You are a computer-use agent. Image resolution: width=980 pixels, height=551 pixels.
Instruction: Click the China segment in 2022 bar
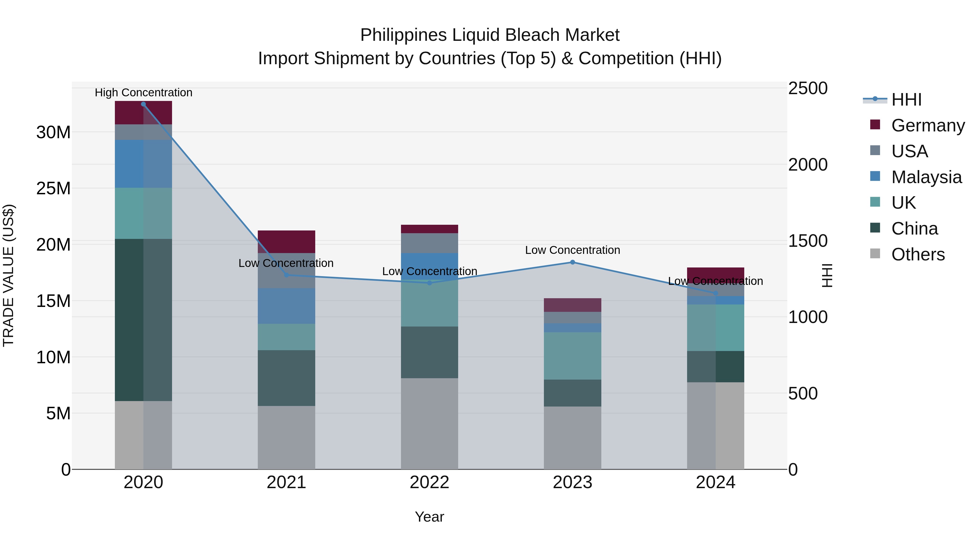[x=430, y=352]
